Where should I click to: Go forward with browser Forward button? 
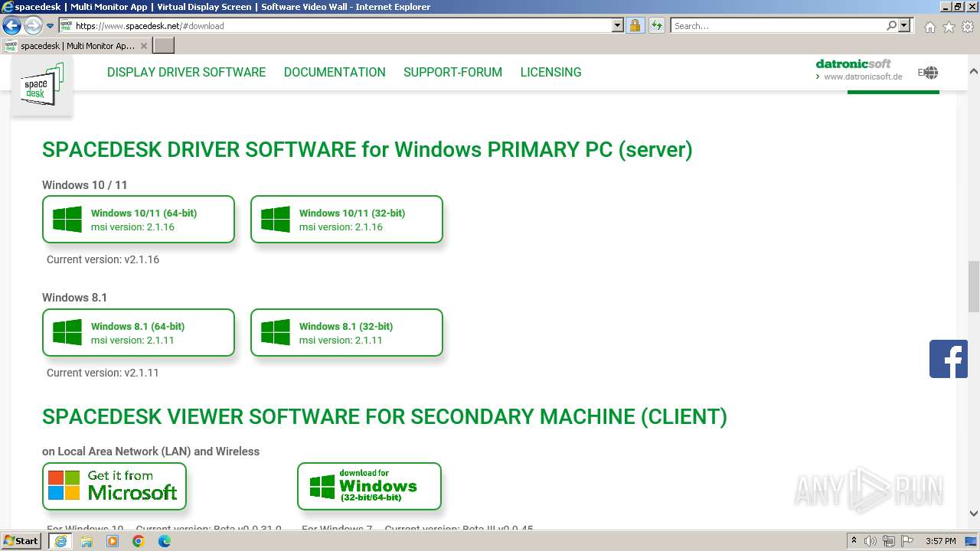[x=32, y=26]
